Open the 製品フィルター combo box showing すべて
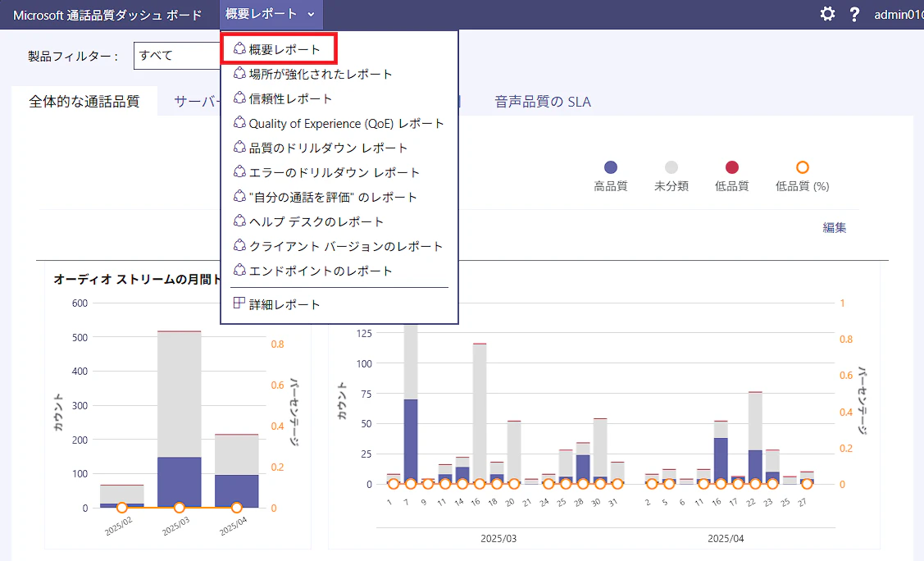This screenshot has width=924, height=561. point(177,56)
